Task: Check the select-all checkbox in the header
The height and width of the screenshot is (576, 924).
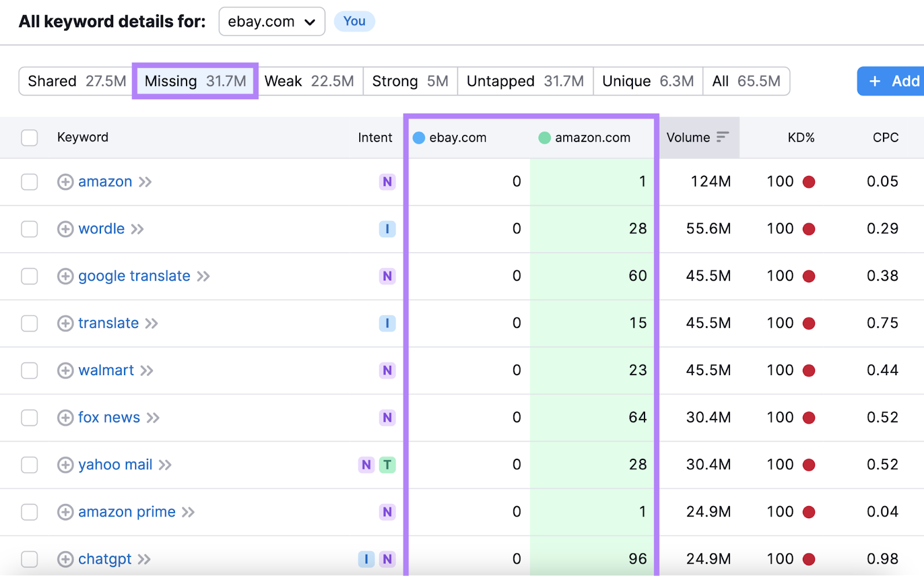Action: coord(29,137)
